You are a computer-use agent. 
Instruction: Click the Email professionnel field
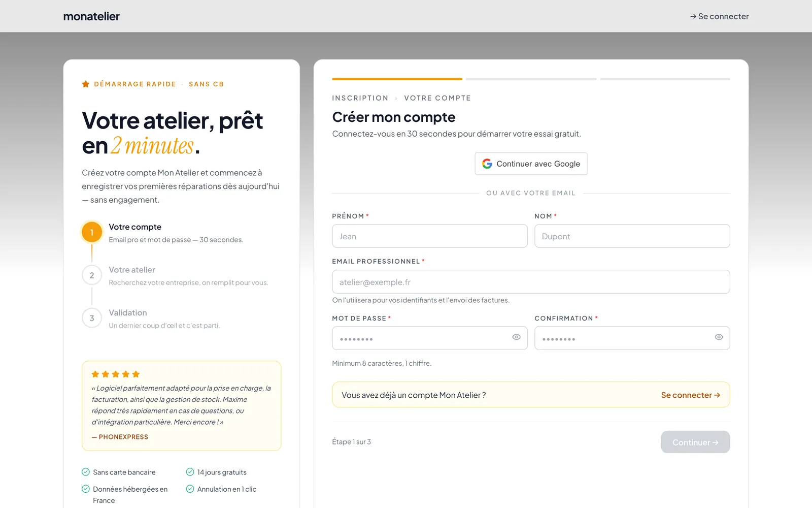point(531,282)
